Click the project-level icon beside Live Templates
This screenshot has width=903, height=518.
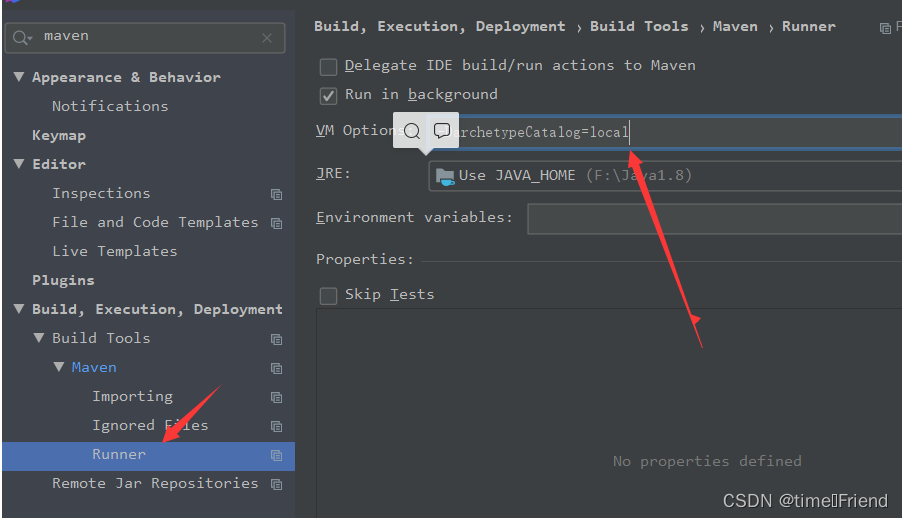pyautogui.click(x=276, y=252)
